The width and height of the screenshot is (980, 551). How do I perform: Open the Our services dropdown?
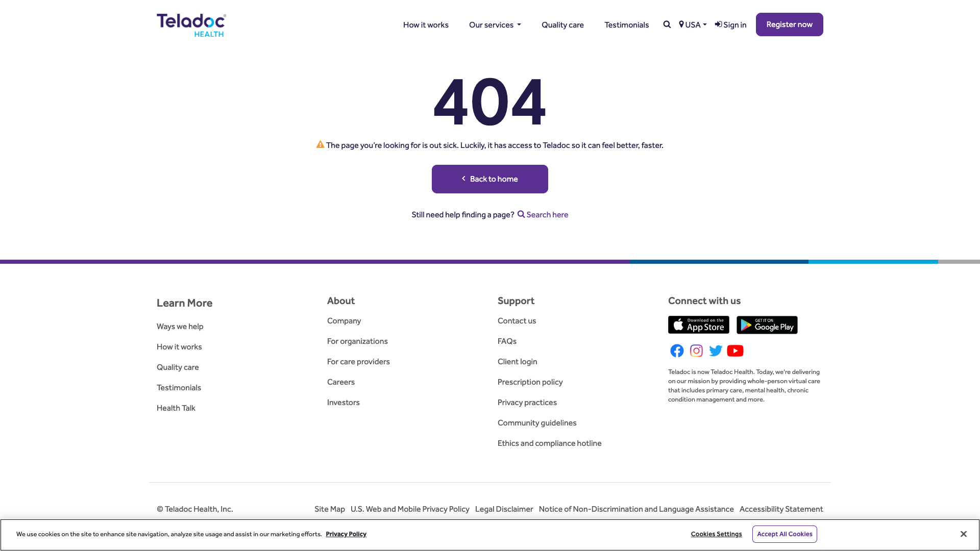494,24
